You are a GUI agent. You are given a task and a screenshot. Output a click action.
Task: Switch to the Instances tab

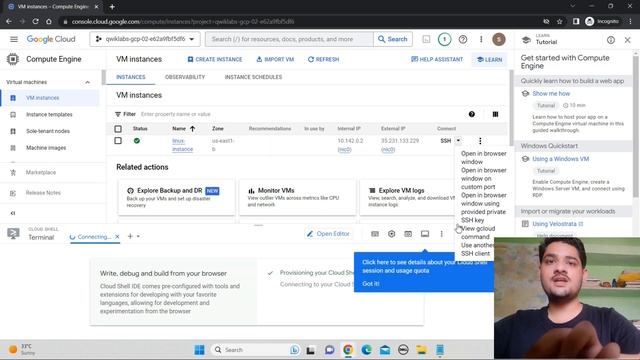[131, 77]
